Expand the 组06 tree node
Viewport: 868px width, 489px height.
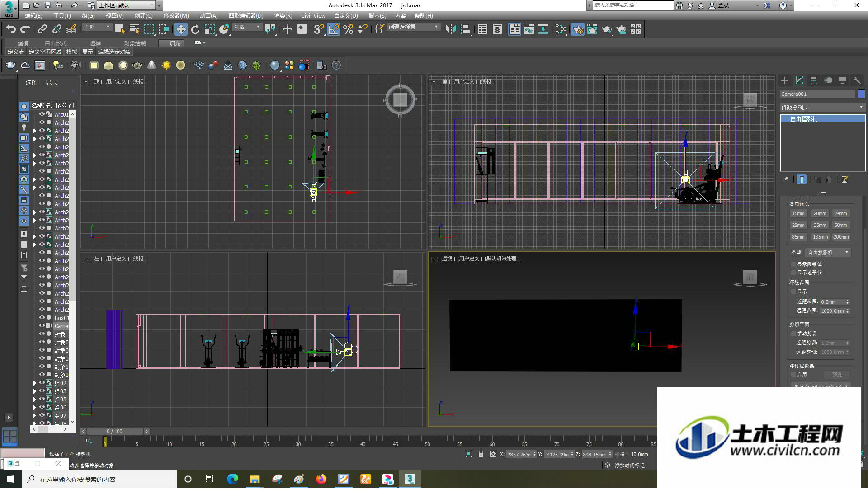pyautogui.click(x=35, y=408)
